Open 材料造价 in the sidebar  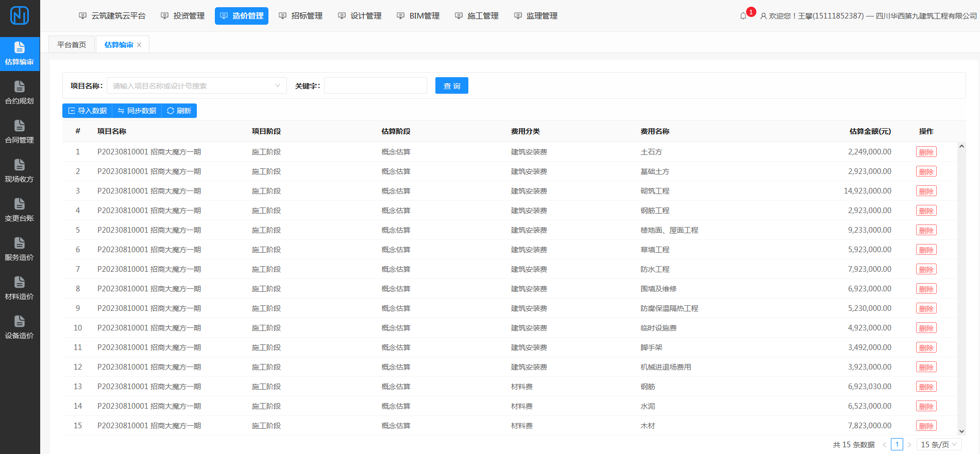click(x=20, y=289)
